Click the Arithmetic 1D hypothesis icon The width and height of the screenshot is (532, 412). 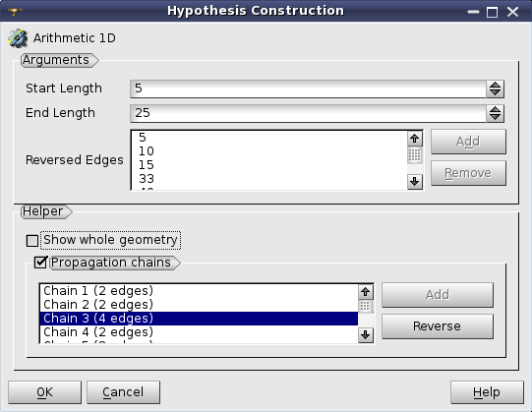[18, 37]
